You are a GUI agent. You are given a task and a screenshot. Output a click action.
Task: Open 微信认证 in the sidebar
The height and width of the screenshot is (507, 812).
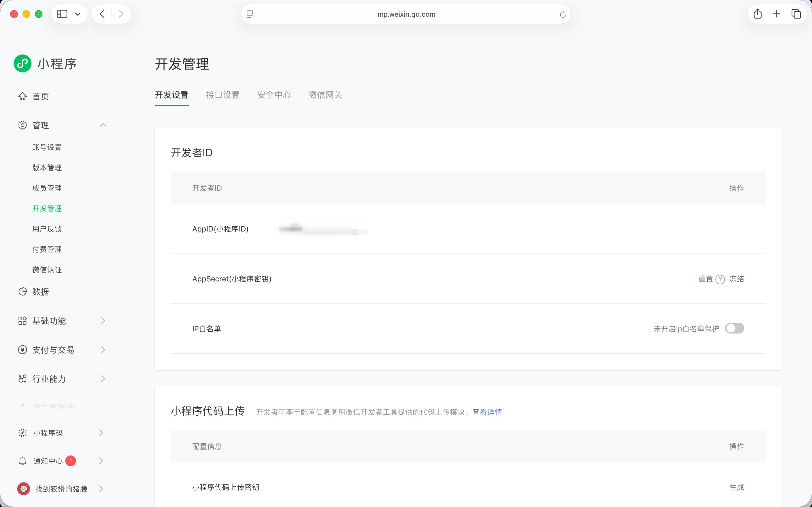[47, 270]
